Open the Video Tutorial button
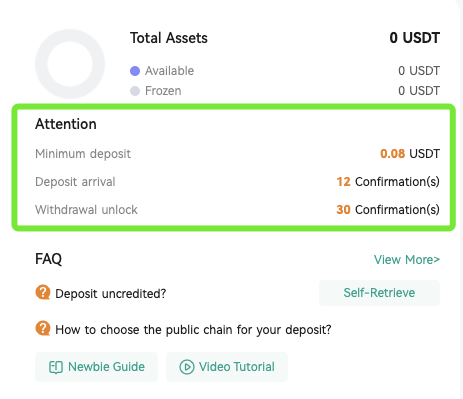This screenshot has width=463, height=399. (x=227, y=367)
